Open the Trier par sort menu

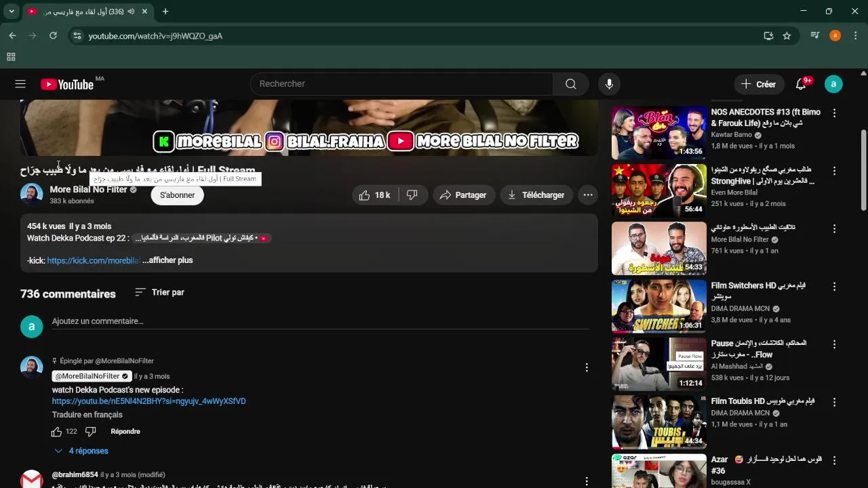coord(159,293)
